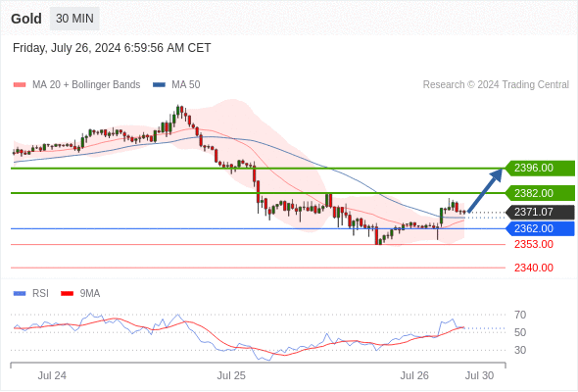Click the blue MA 50 legend swatch
Image resolution: width=578 pixels, height=392 pixels.
[x=159, y=85]
